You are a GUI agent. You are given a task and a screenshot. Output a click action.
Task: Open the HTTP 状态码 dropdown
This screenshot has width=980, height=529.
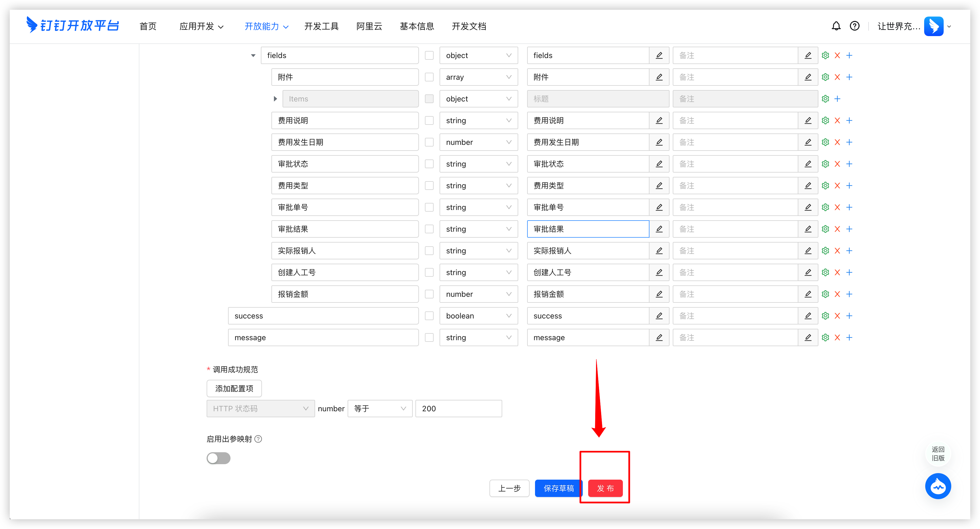point(261,408)
